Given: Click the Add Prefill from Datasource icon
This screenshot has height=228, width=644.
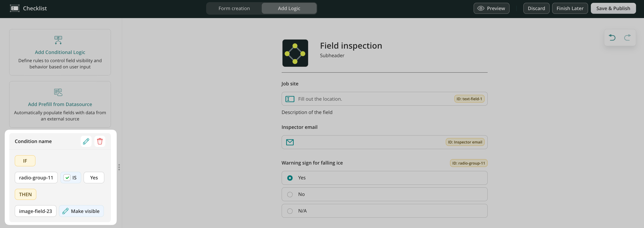Looking at the screenshot, I should [58, 92].
